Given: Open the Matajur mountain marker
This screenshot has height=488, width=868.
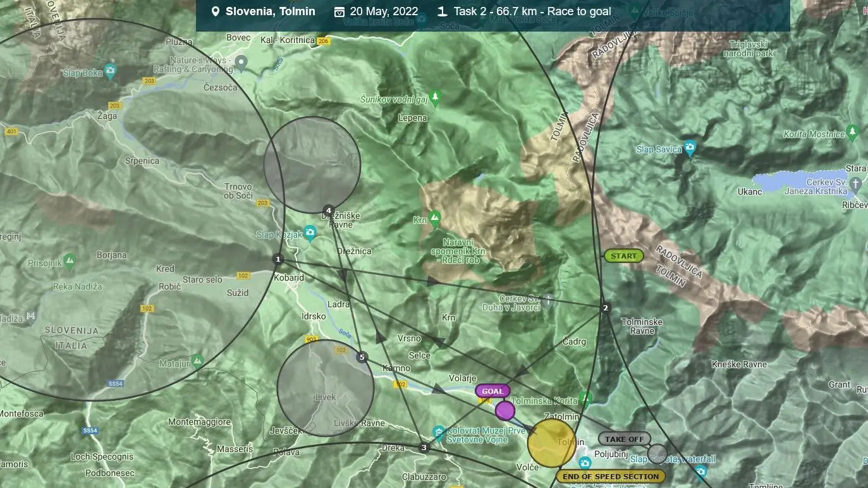Looking at the screenshot, I should tap(197, 361).
